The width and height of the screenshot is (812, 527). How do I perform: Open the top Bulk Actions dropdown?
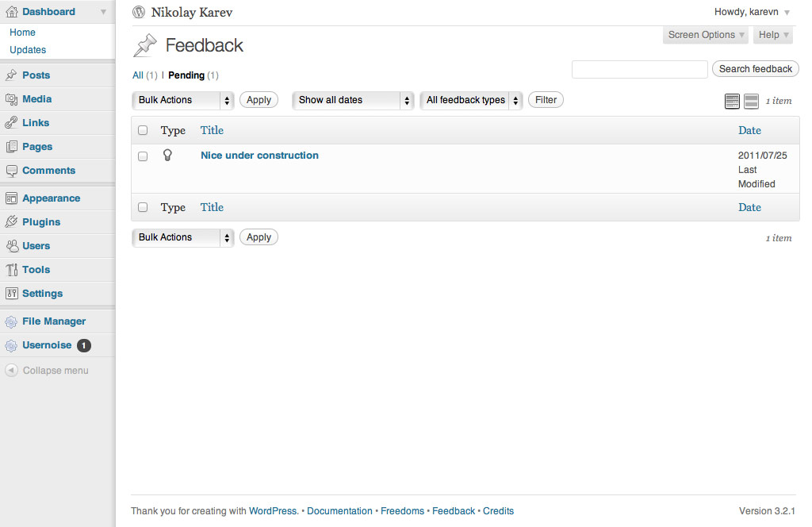point(182,100)
